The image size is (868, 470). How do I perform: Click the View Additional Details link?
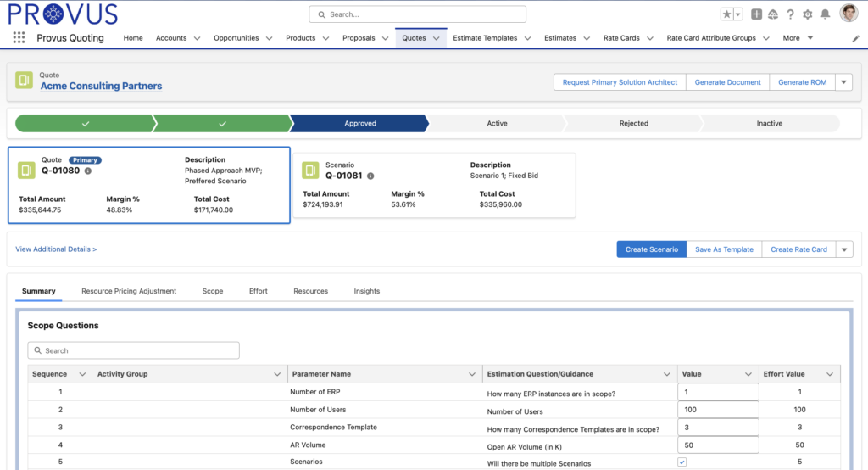click(x=56, y=249)
